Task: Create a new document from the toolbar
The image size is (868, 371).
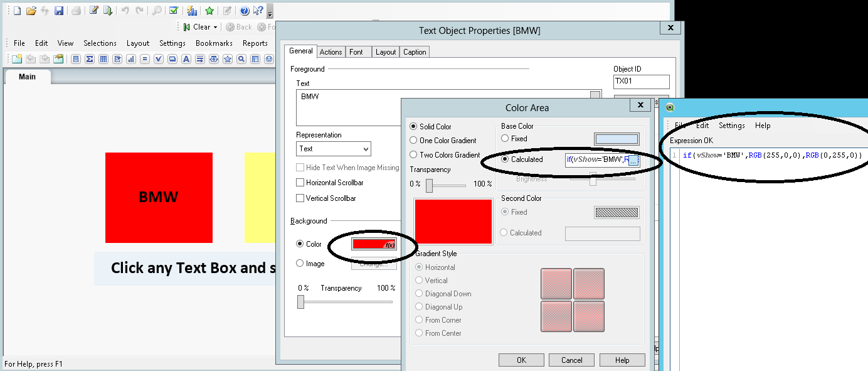Action: [17, 11]
